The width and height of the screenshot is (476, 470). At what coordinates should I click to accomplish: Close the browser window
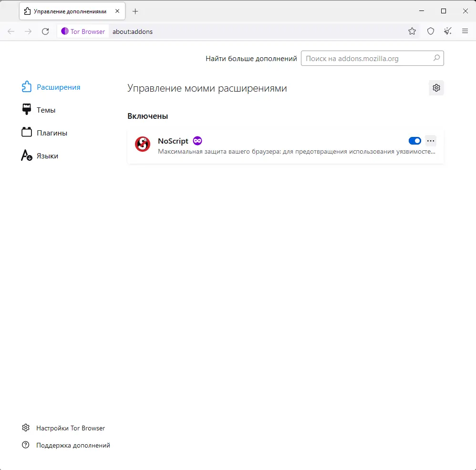point(465,11)
